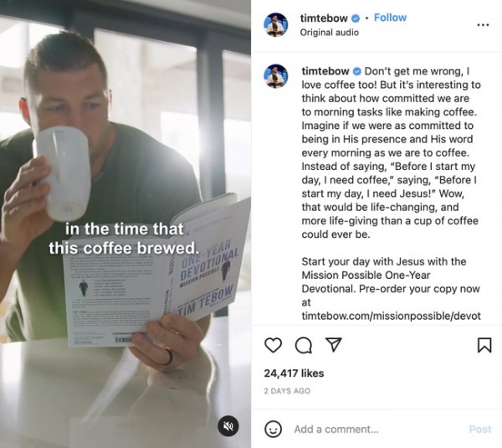
Task: Open comments via speech bubble icon
Action: tap(303, 345)
